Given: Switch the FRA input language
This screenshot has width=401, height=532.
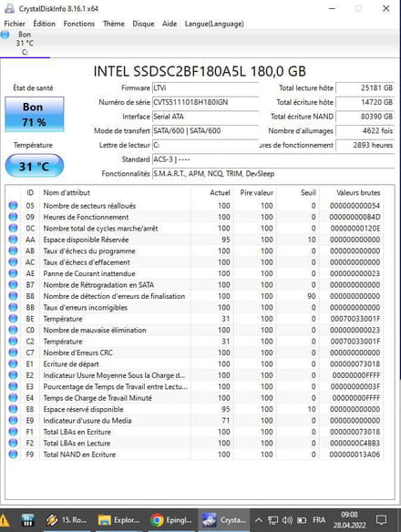Looking at the screenshot, I should pos(319,520).
